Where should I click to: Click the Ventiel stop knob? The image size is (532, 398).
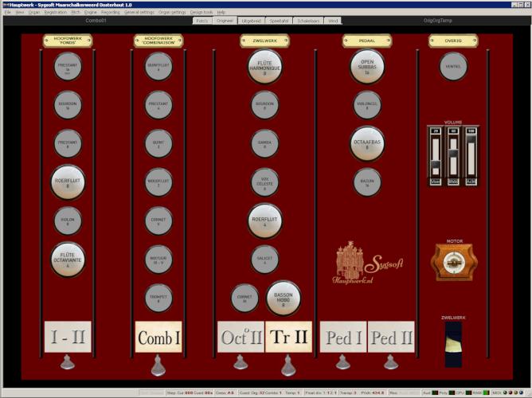pyautogui.click(x=453, y=67)
